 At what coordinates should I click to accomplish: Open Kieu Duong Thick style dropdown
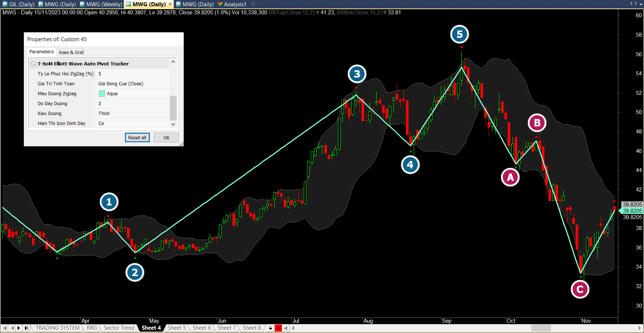(132, 114)
